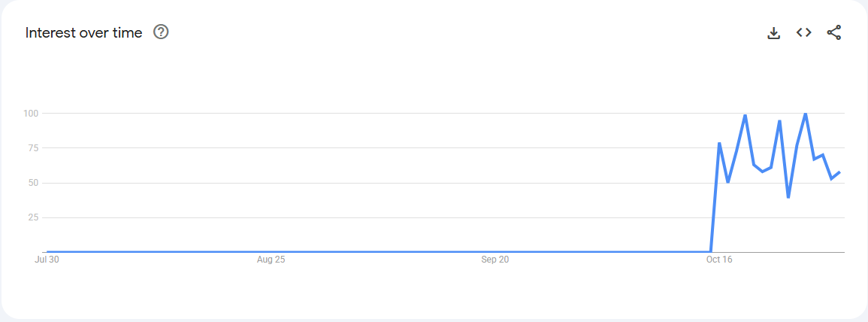The height and width of the screenshot is (322, 868).
Task: Click the share icon
Action: (x=833, y=32)
